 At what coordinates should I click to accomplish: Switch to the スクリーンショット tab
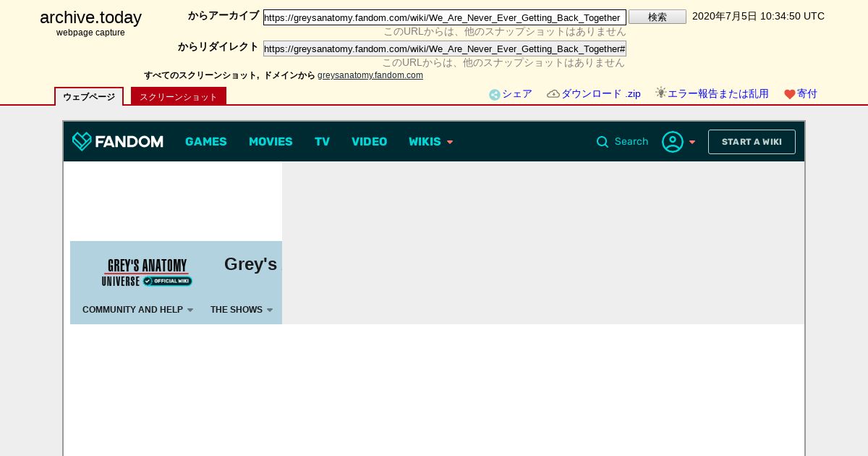179,96
